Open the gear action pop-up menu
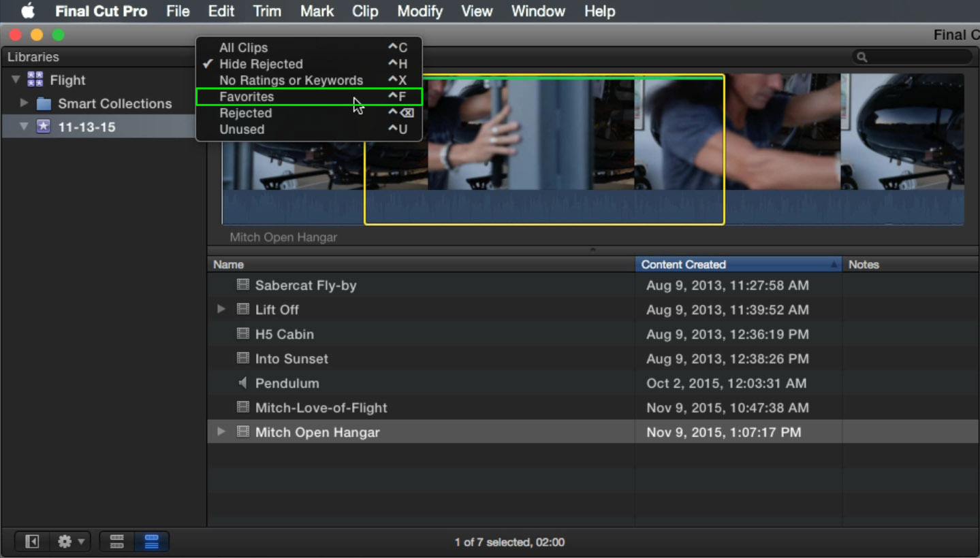 pyautogui.click(x=70, y=542)
